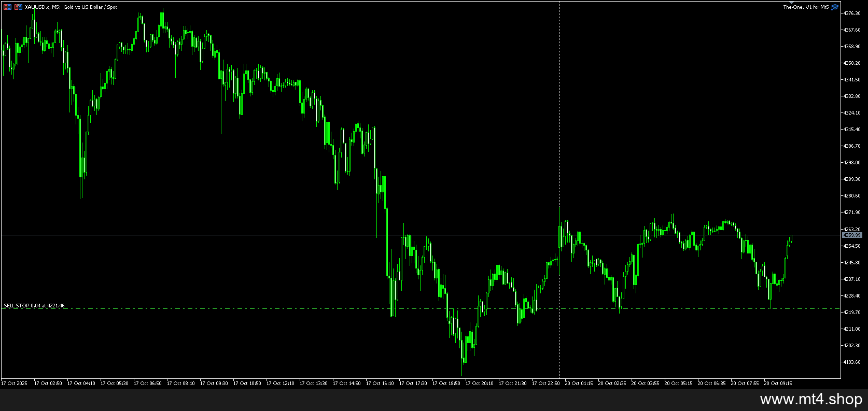Click the 17 Oct 09:30 time axis label
The width and height of the screenshot is (868, 411).
pyautogui.click(x=214, y=384)
